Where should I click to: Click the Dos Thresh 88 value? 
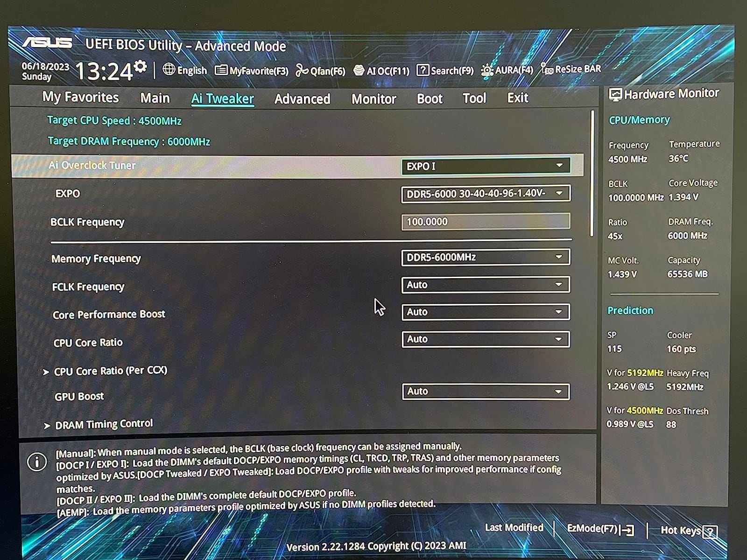tap(671, 424)
